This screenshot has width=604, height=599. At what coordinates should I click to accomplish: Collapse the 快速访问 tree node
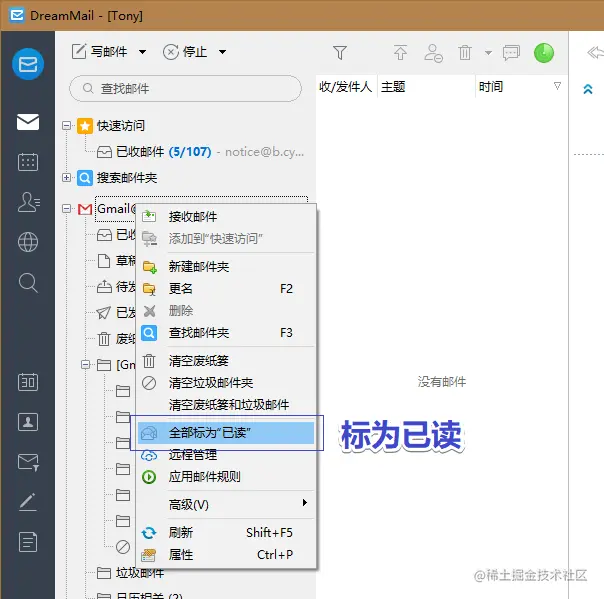pos(66,126)
